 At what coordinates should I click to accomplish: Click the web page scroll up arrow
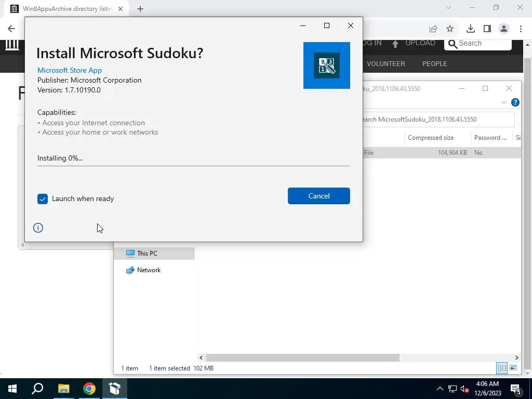pyautogui.click(x=527, y=45)
